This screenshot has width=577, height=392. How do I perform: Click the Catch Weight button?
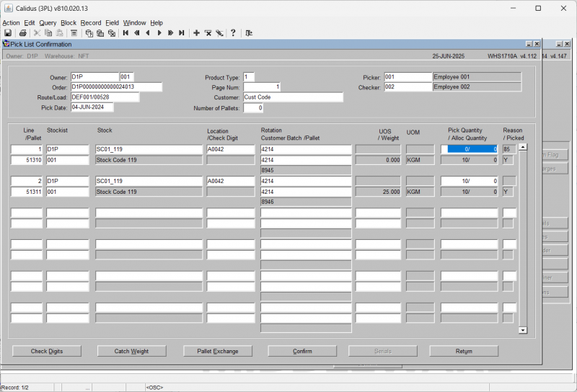[131, 351]
